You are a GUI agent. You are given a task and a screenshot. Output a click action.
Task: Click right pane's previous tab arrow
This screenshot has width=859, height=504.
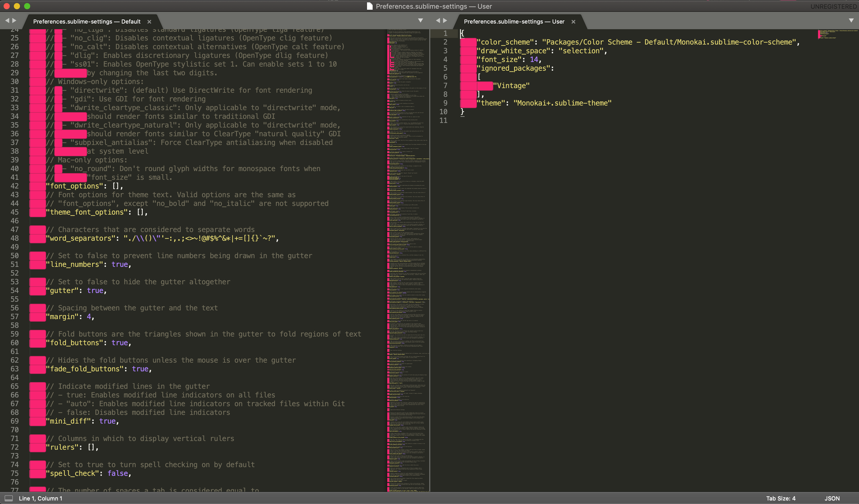point(438,20)
